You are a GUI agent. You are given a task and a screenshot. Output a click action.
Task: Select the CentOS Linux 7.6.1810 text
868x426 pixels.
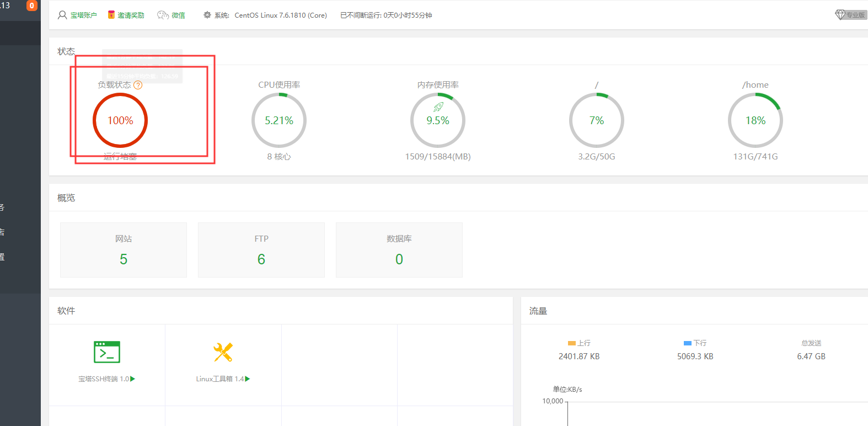point(281,15)
